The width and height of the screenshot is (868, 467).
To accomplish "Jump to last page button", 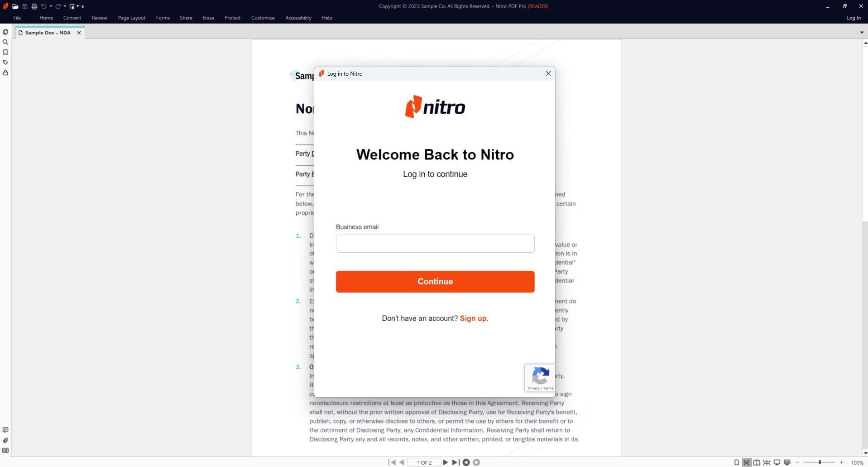I will coord(456,462).
